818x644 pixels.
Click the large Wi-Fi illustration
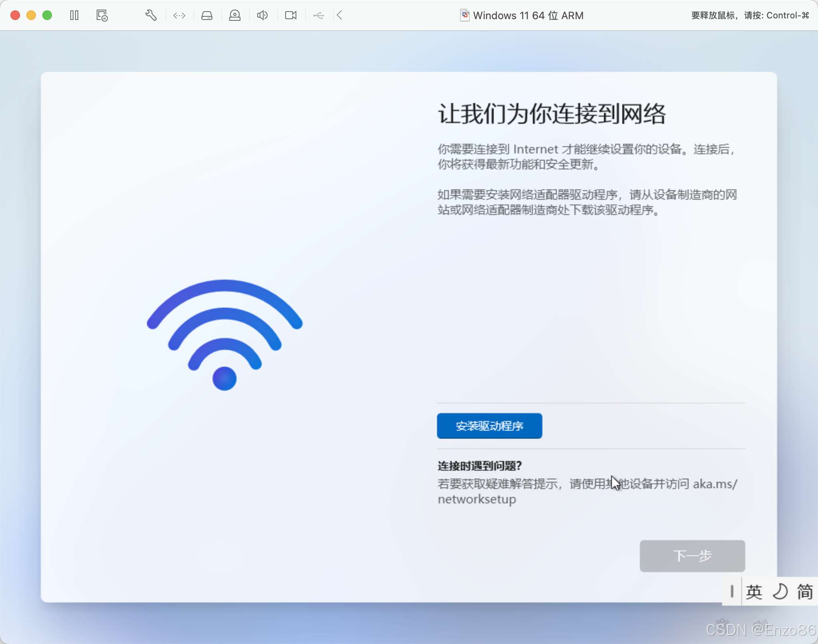point(224,335)
